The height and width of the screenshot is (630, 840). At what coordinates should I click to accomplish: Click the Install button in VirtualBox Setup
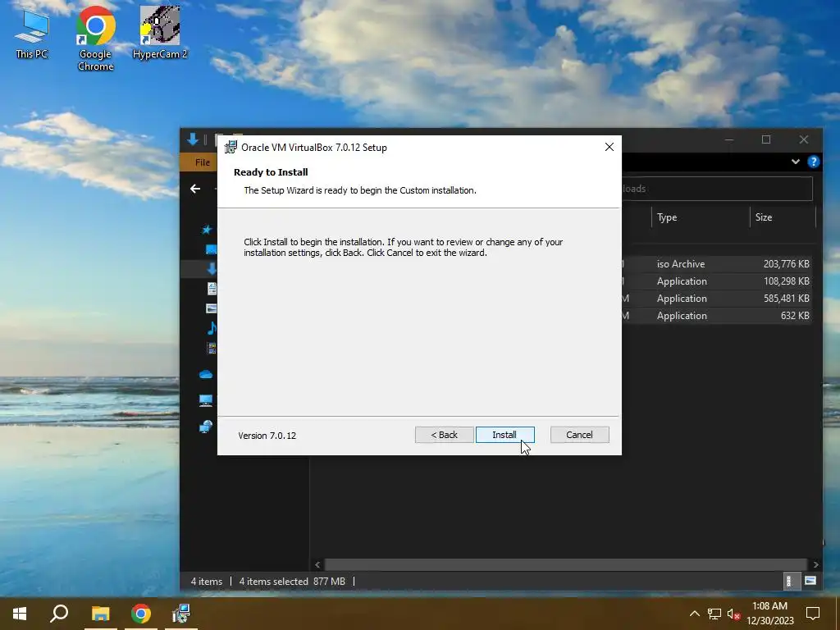pyautogui.click(x=504, y=435)
